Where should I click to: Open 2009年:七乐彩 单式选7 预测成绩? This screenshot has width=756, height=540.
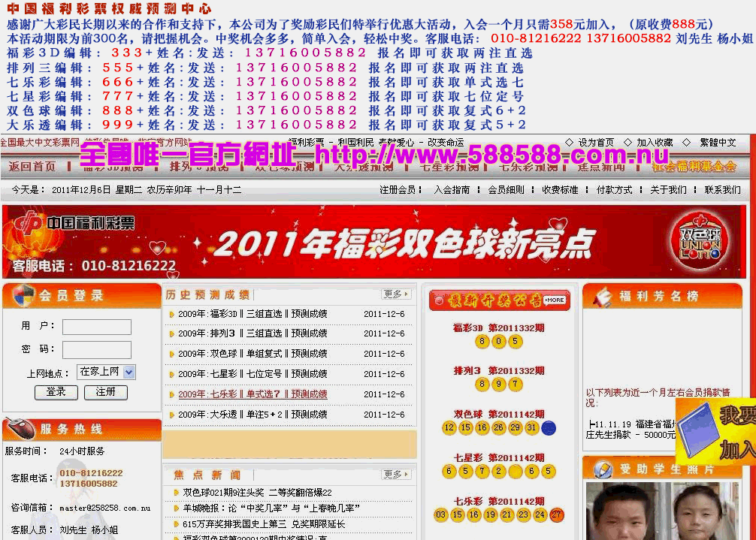(253, 394)
